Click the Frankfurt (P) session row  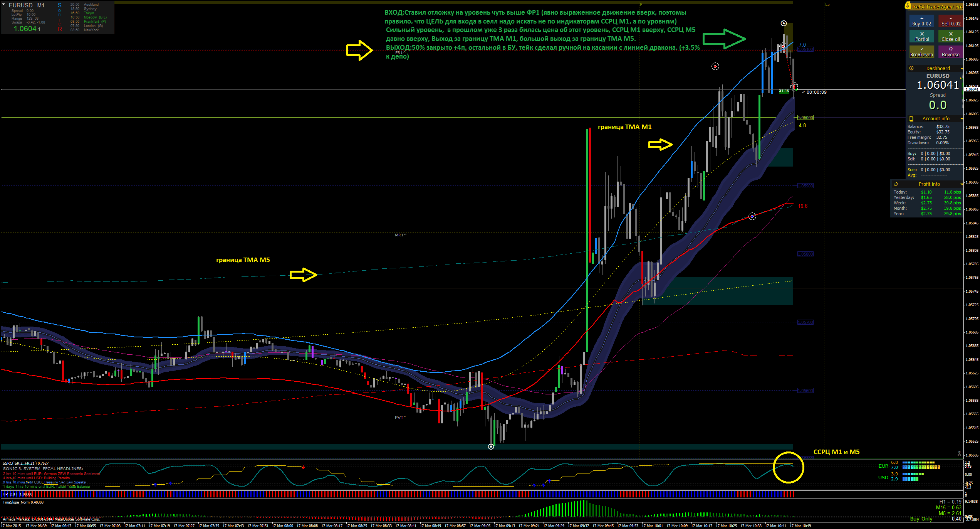(88, 22)
